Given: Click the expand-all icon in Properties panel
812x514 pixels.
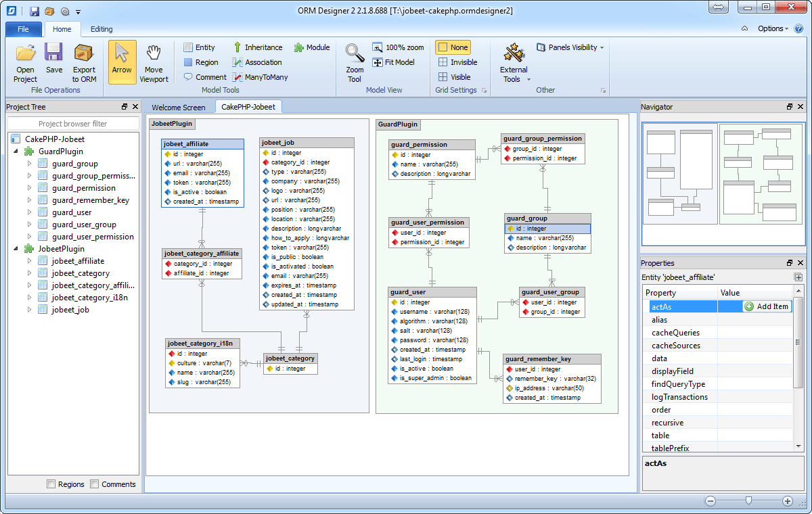Looking at the screenshot, I should [798, 277].
